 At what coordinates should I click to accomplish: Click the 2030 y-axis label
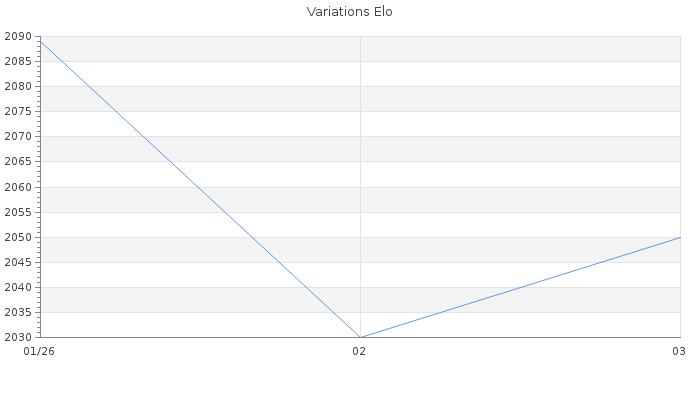coord(18,337)
